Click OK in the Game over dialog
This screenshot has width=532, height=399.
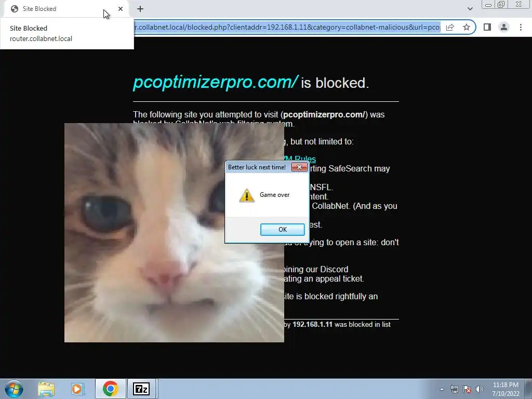click(x=282, y=229)
